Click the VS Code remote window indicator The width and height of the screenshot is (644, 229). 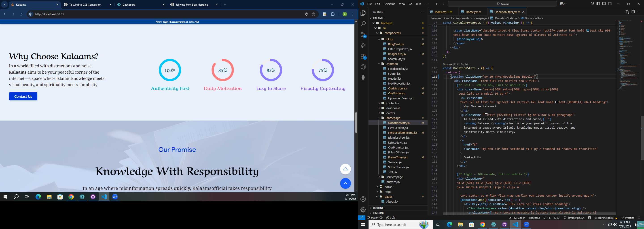(362, 218)
